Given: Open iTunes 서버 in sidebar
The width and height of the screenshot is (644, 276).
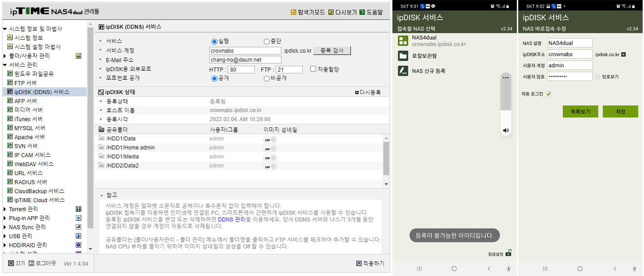Looking at the screenshot, I should tap(28, 119).
